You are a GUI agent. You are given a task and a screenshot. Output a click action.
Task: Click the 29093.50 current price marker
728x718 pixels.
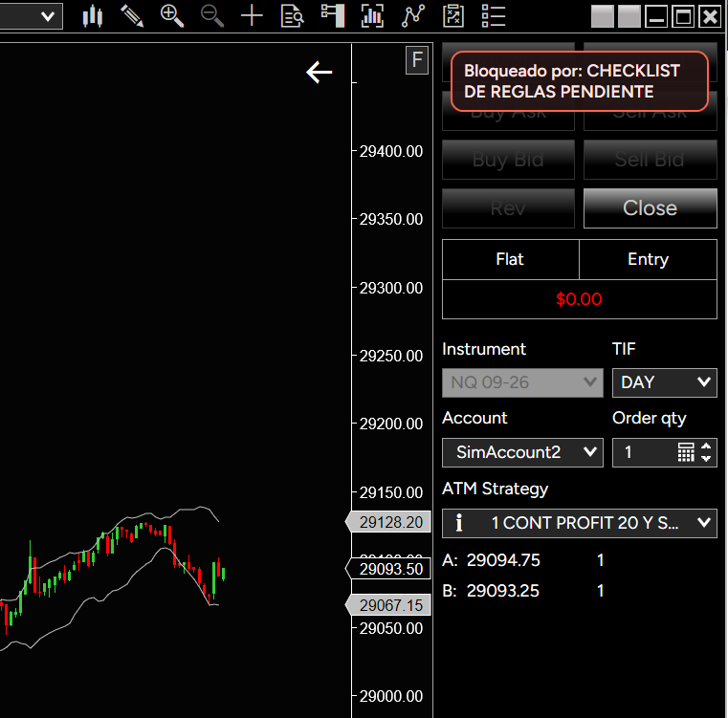click(388, 570)
